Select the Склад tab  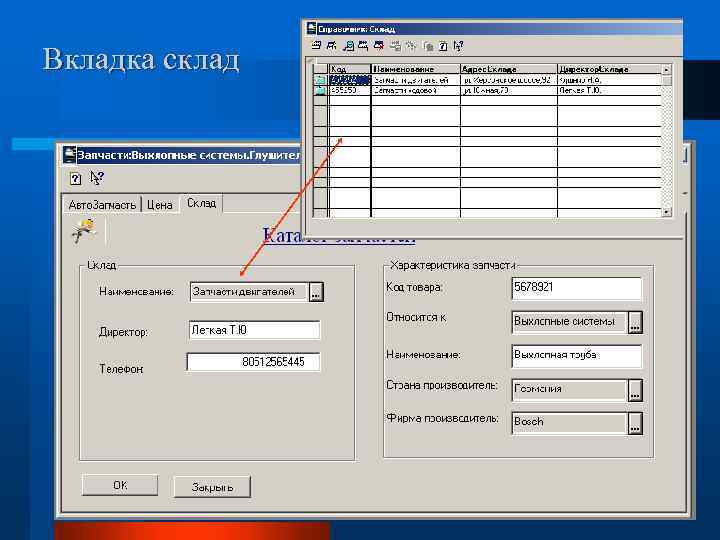[x=201, y=203]
